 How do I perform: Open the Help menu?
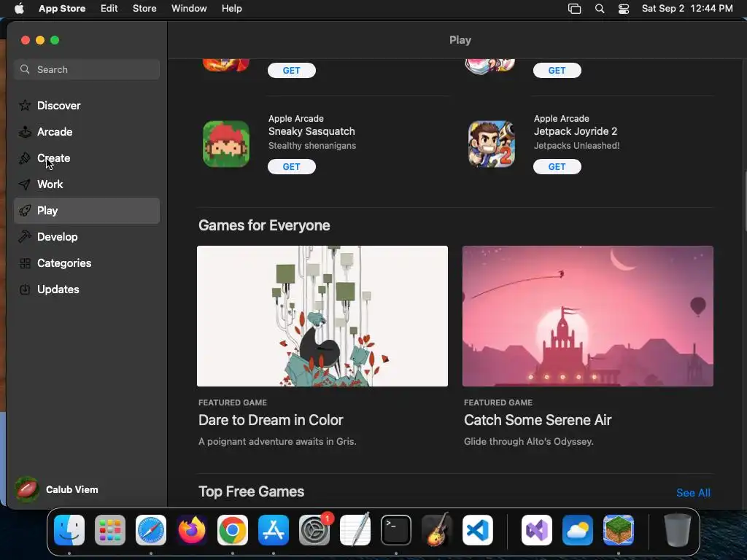pos(231,9)
